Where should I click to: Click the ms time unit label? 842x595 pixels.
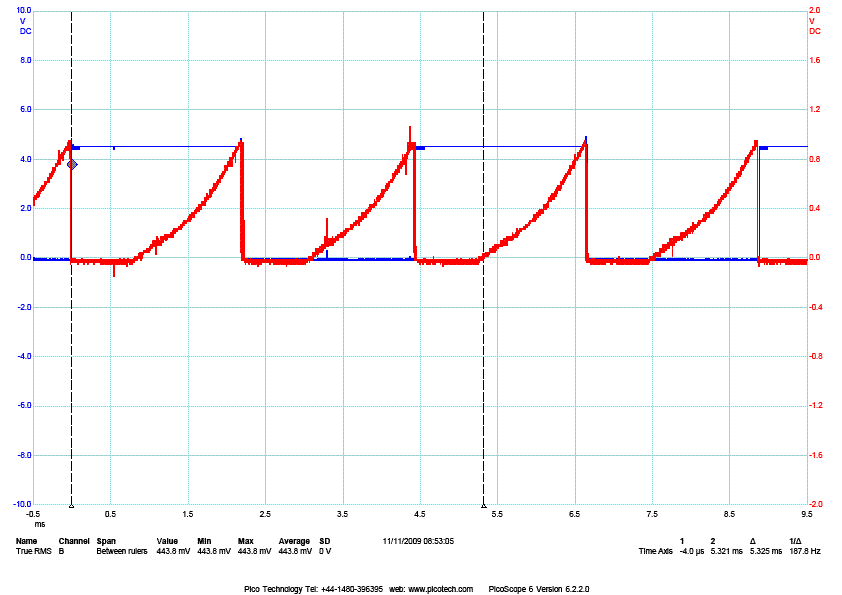pyautogui.click(x=40, y=523)
